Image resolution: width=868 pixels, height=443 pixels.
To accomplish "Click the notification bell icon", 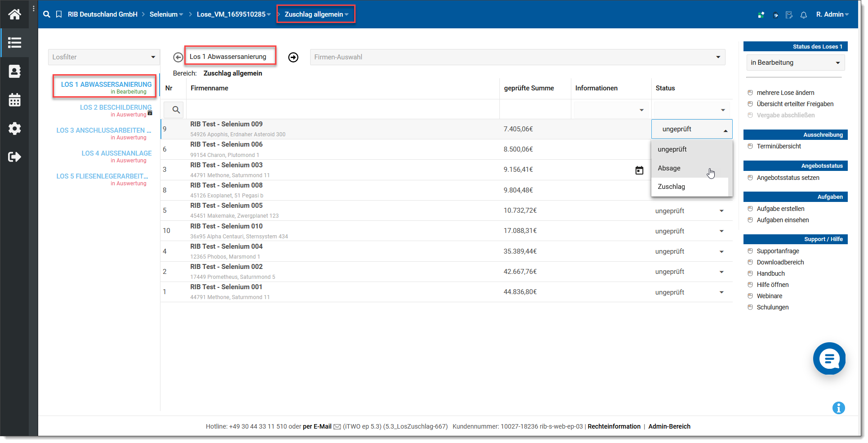I will (803, 15).
